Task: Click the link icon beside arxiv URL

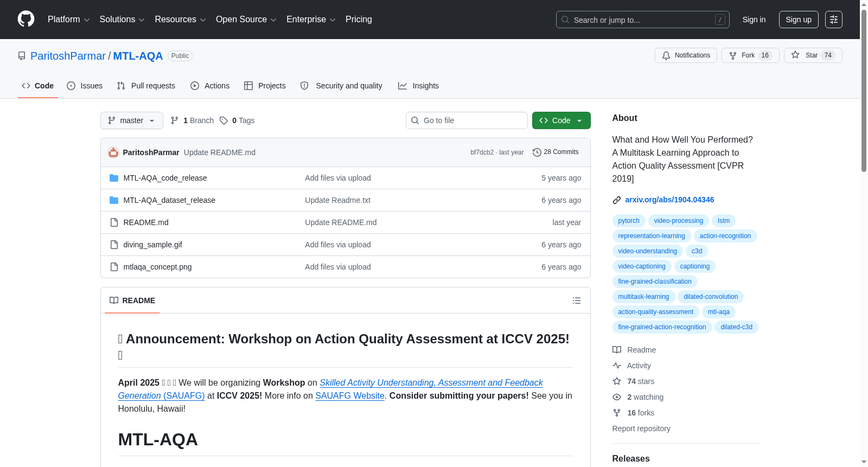Action: (x=617, y=200)
